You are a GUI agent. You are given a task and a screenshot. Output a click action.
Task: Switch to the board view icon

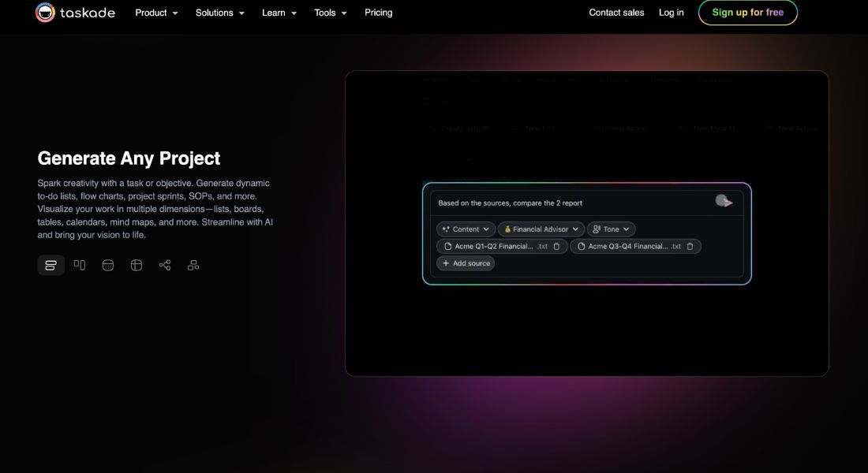80,266
